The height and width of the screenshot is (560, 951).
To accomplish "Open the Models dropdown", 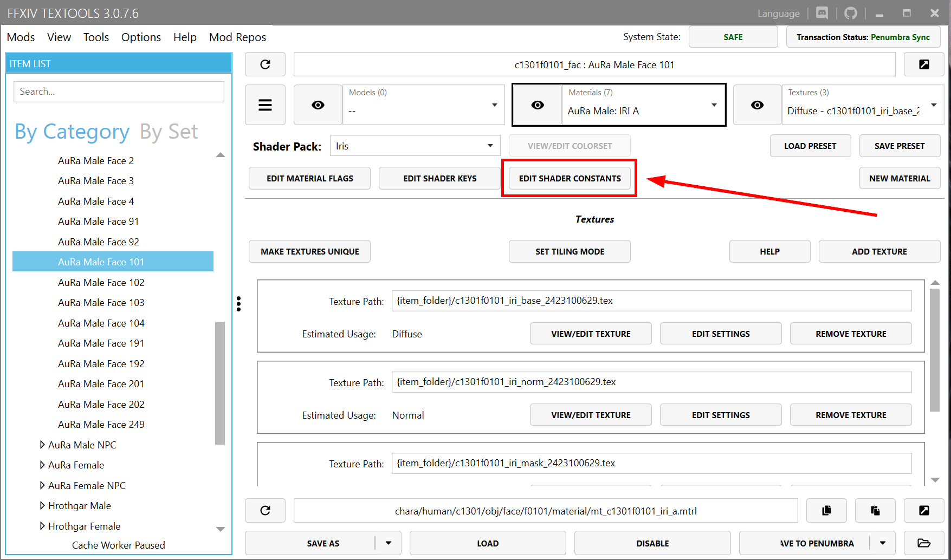I will tap(424, 105).
